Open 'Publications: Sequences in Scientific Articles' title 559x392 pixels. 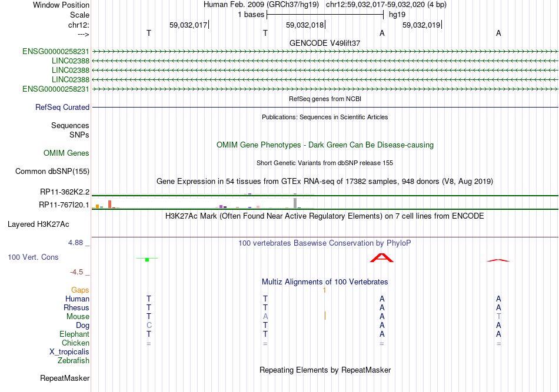point(325,117)
